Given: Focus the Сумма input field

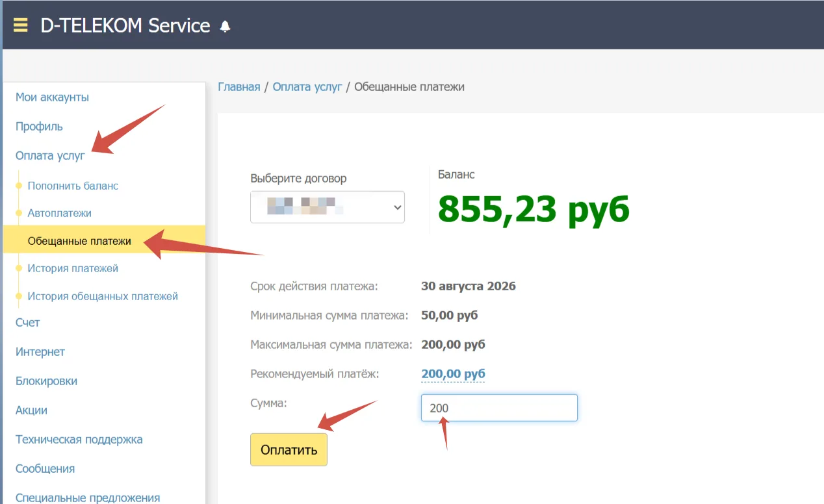Looking at the screenshot, I should click(x=499, y=408).
